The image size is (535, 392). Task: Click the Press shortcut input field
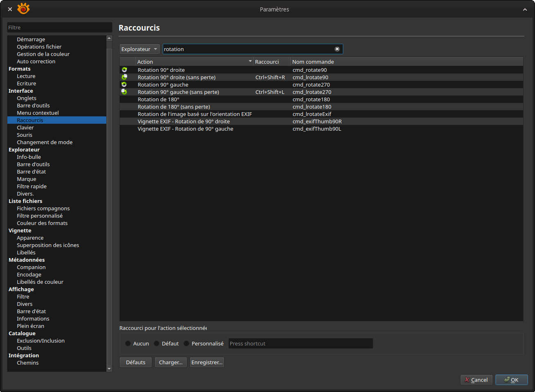300,343
